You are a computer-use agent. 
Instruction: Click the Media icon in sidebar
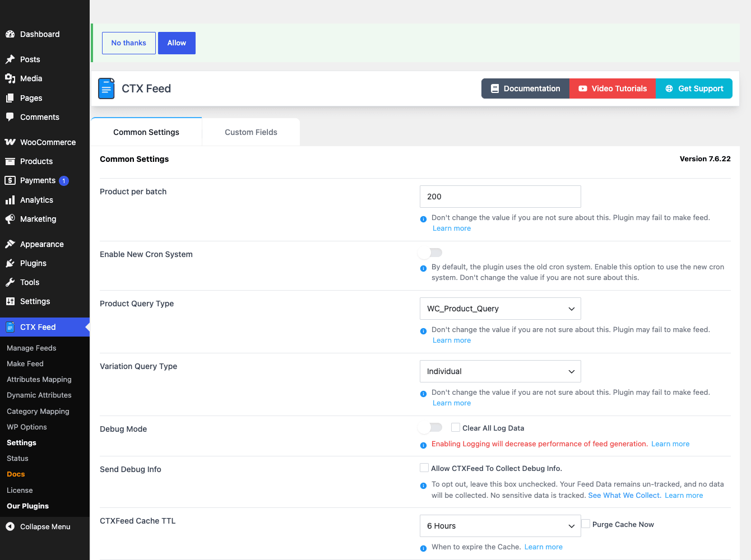[10, 78]
